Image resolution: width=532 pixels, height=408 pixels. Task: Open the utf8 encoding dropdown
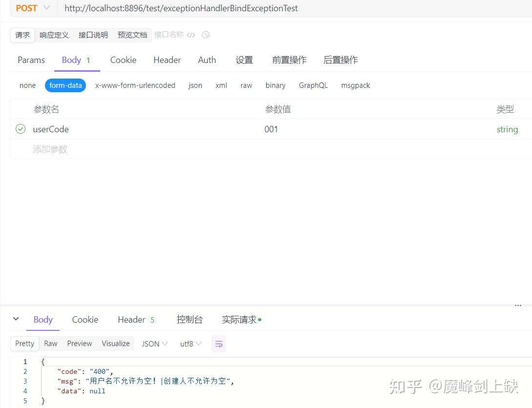tap(190, 344)
